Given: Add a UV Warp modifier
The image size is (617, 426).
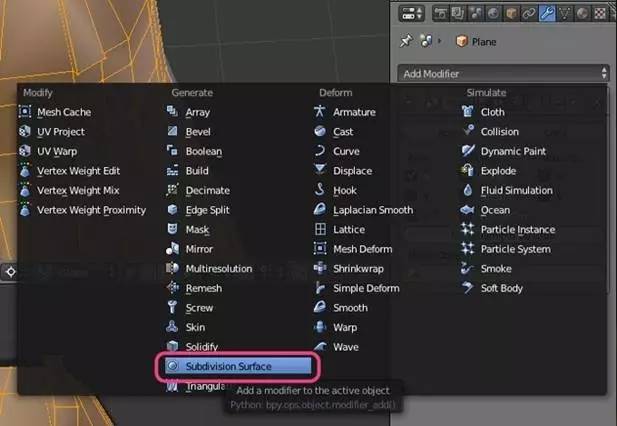Looking at the screenshot, I should click(91, 151).
